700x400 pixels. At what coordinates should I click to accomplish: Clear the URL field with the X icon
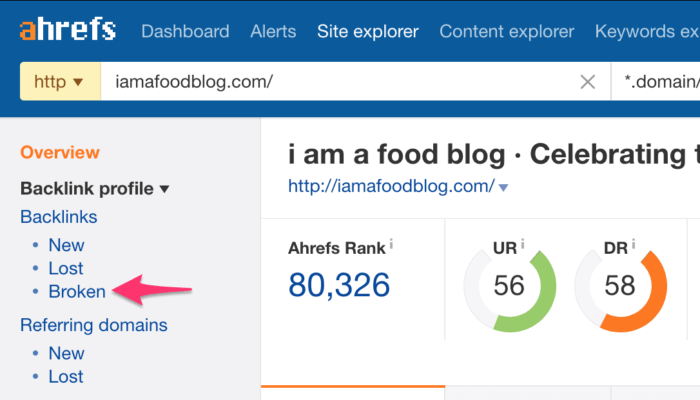[588, 82]
